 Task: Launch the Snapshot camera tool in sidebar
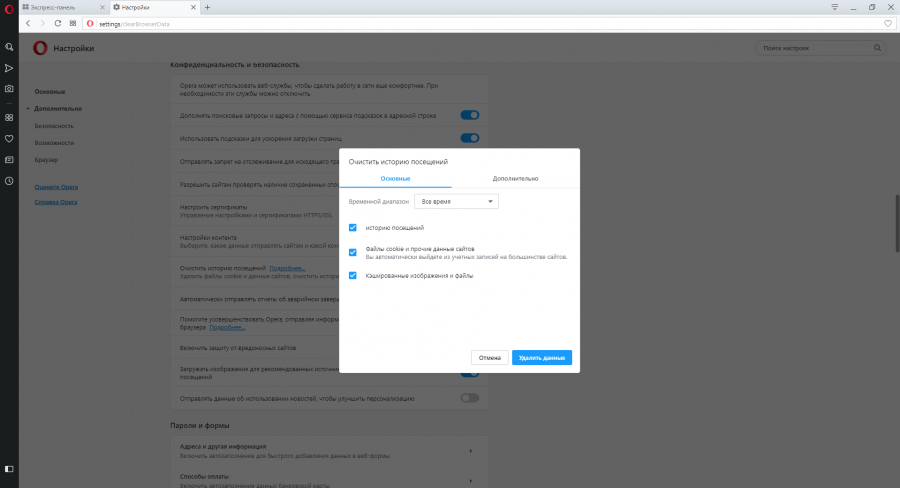coord(9,88)
